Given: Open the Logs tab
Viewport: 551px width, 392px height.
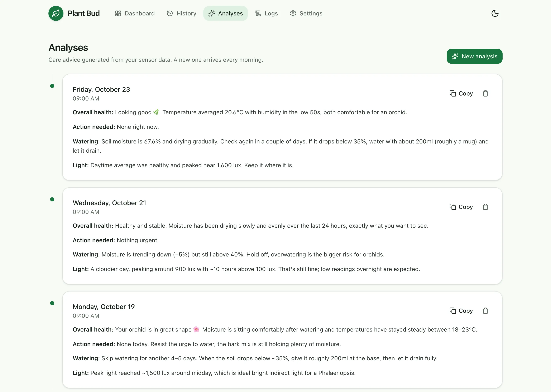Looking at the screenshot, I should click(x=266, y=13).
